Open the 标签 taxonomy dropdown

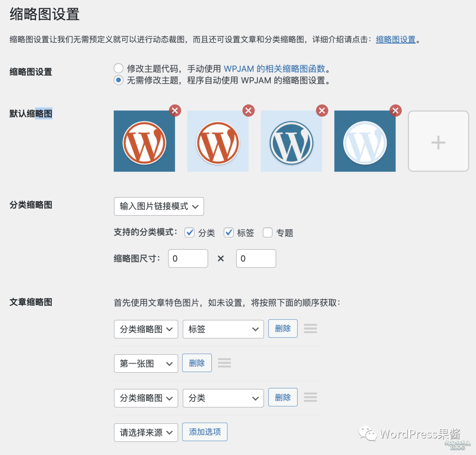223,329
